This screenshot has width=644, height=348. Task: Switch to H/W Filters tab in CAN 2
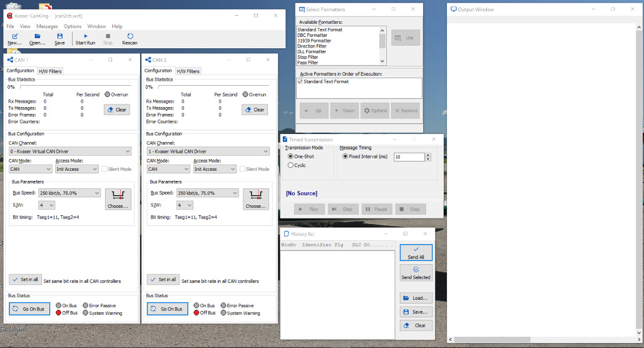click(x=188, y=71)
